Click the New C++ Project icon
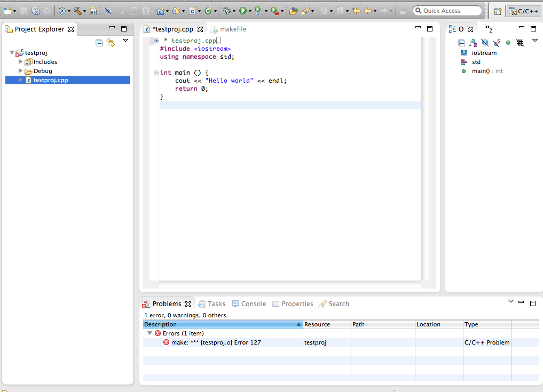This screenshot has width=543, height=392. pos(160,11)
